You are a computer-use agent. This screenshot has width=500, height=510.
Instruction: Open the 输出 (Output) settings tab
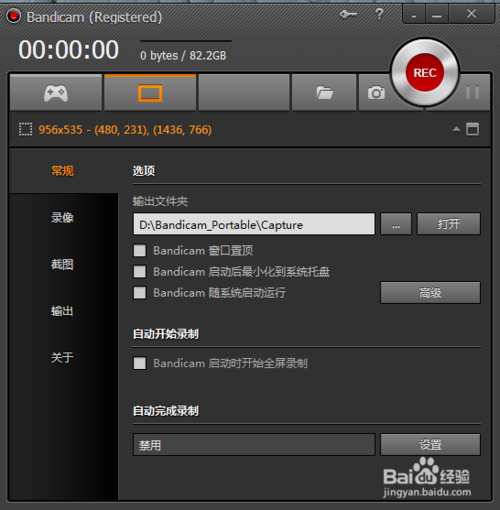click(62, 311)
